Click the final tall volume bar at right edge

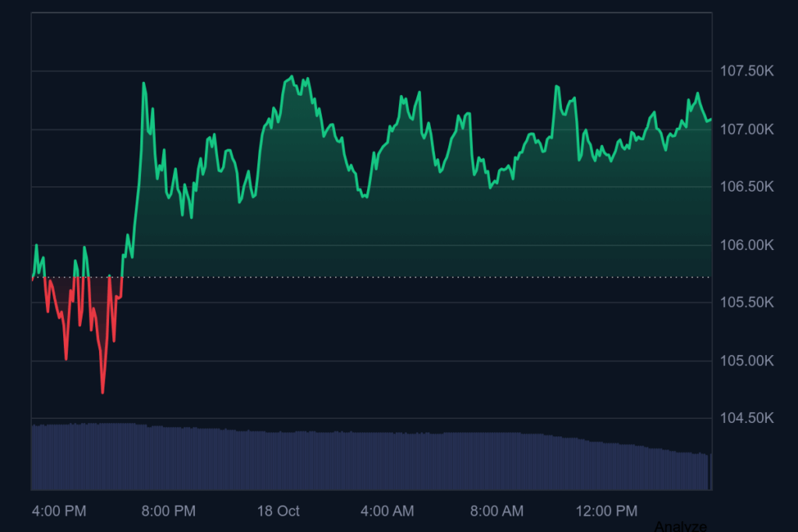point(710,471)
